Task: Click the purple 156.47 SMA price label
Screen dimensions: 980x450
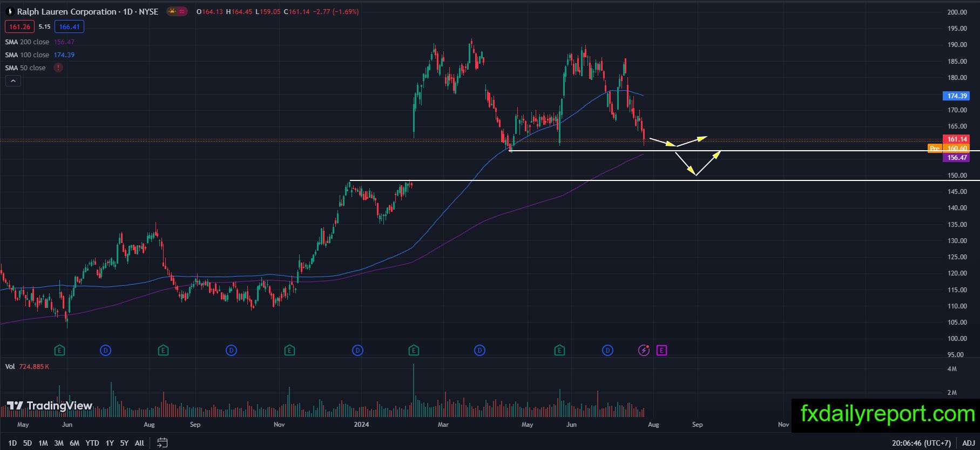Action: pyautogui.click(x=956, y=157)
